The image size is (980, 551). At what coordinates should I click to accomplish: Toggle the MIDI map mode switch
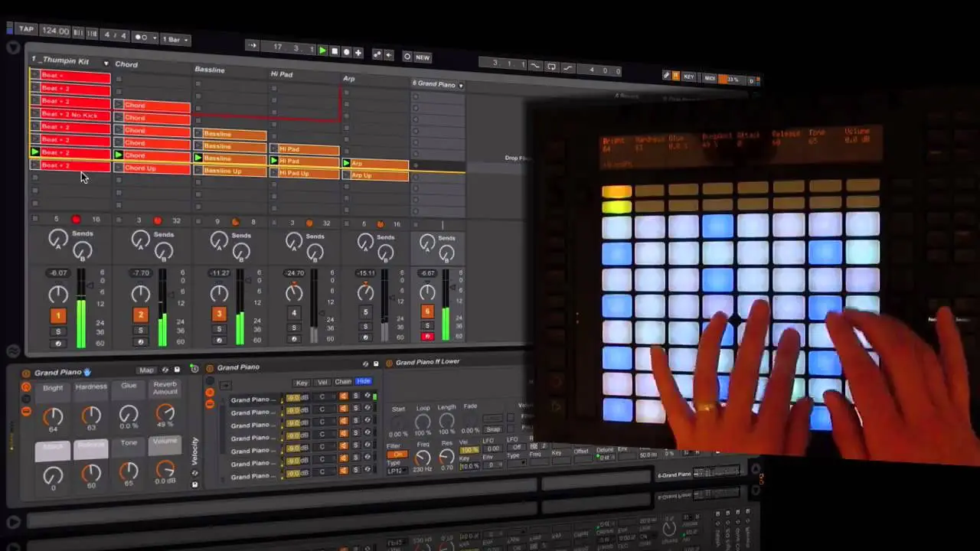(710, 78)
